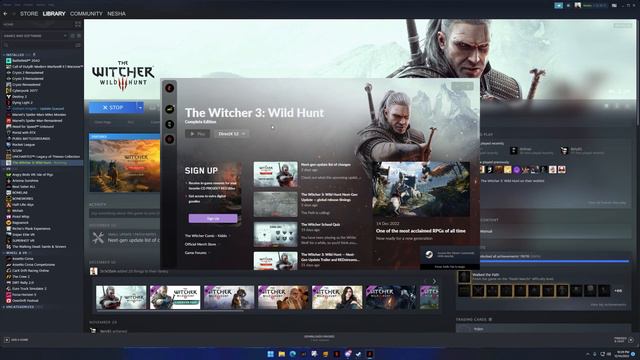Open File Explorer from the taskbar
The width and height of the screenshot is (640, 360).
281,354
